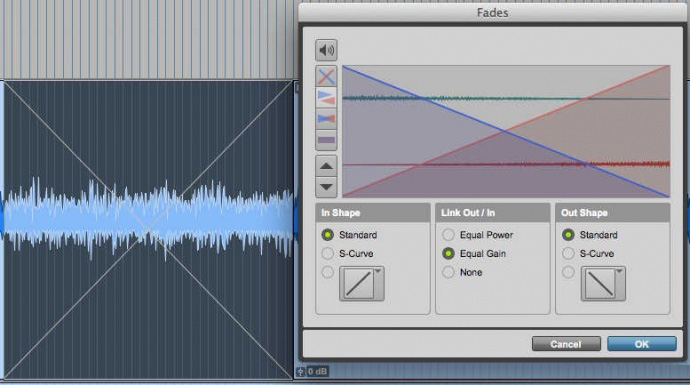Screen dimensions: 690x385
Task: Zoom waveform up with the up arrow
Action: coord(326,166)
